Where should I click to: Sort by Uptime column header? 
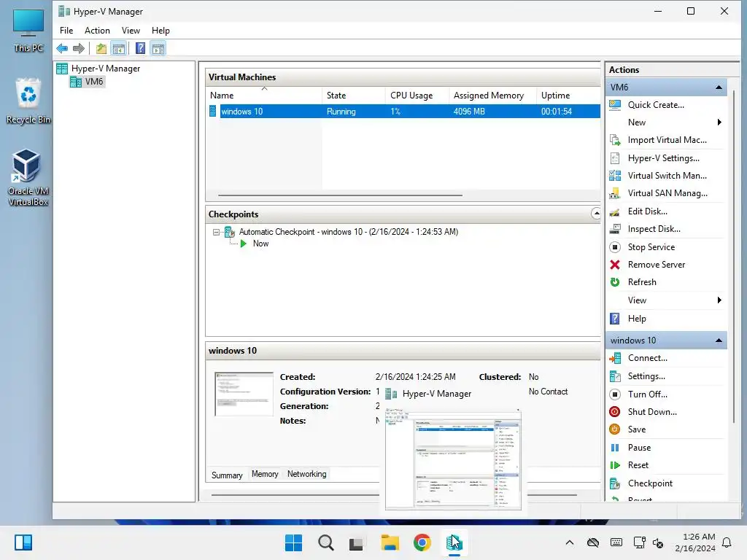[568, 96]
